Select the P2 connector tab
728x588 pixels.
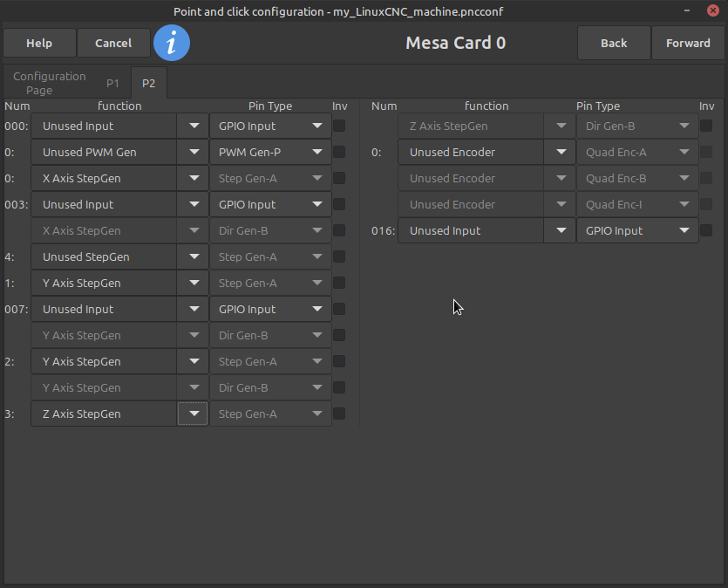pos(149,84)
